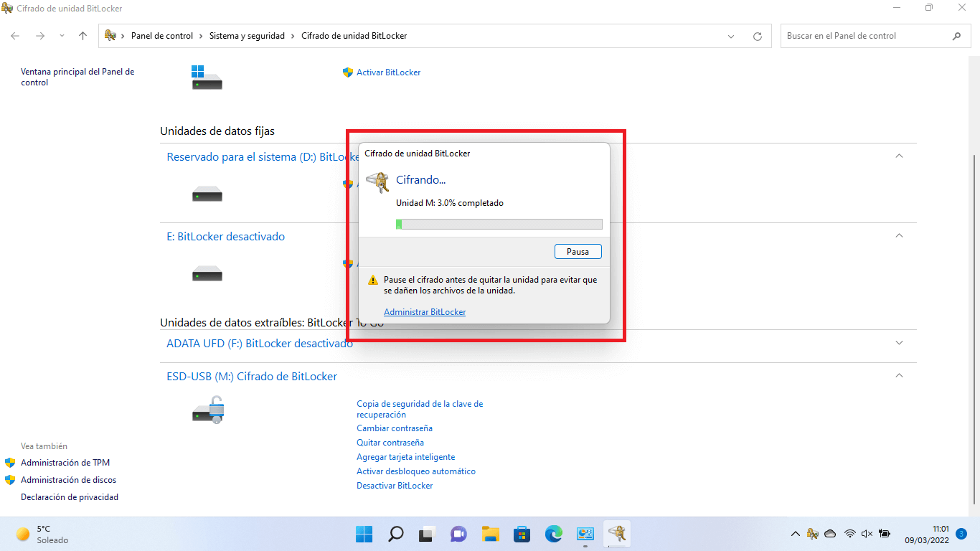Click the Unidad M: 3.0% completado text
The image size is (980, 551).
(x=450, y=203)
